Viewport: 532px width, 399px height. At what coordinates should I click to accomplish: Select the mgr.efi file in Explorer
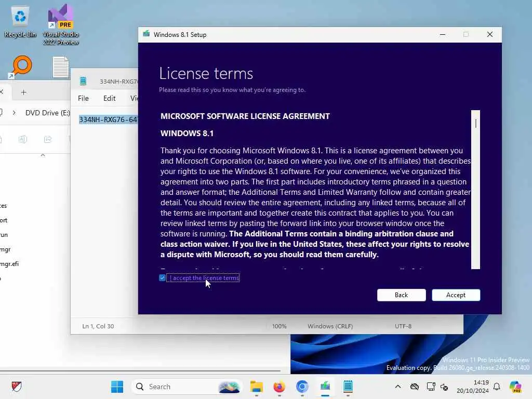(x=9, y=263)
